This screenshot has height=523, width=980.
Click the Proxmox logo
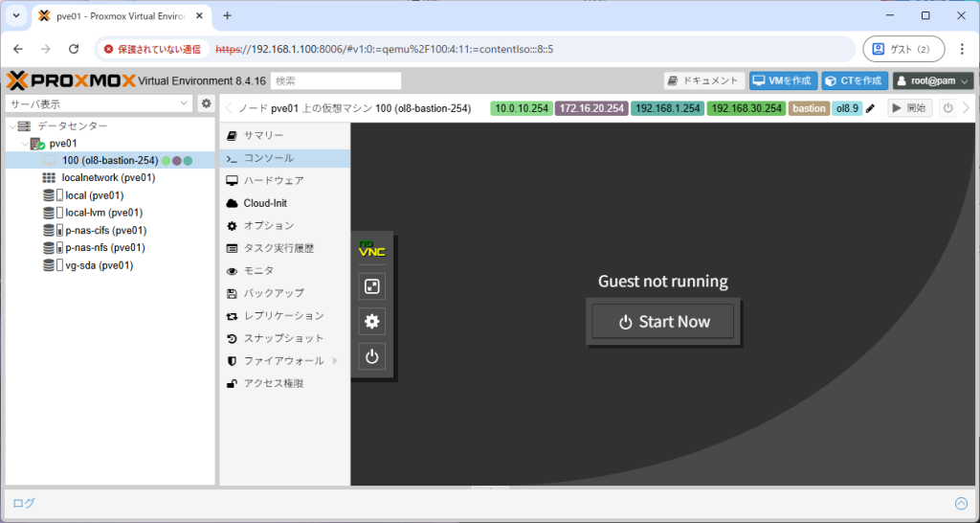(x=71, y=80)
